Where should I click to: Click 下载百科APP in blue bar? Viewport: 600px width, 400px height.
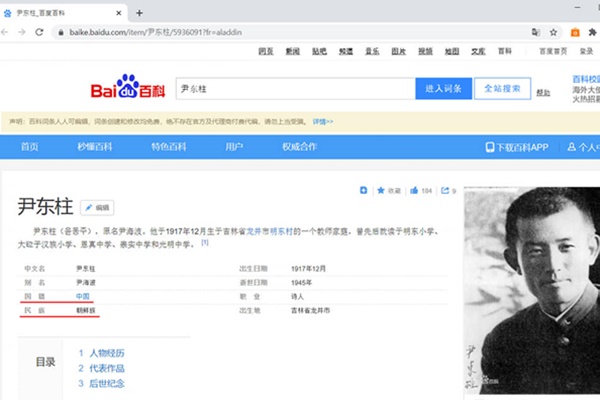tap(517, 147)
